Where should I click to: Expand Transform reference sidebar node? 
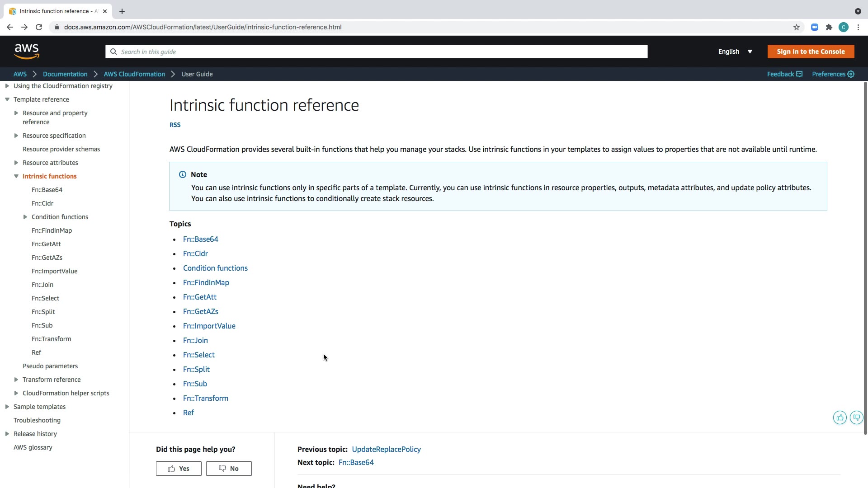pyautogui.click(x=16, y=380)
